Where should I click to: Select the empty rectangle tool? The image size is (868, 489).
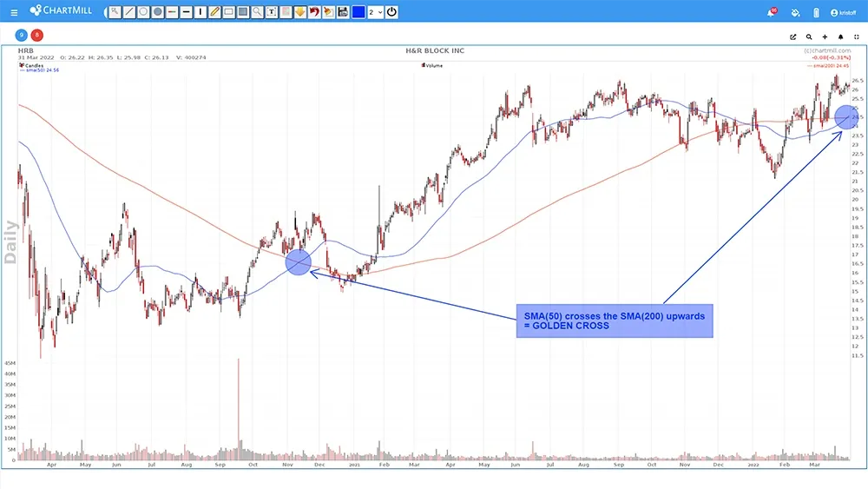click(228, 11)
